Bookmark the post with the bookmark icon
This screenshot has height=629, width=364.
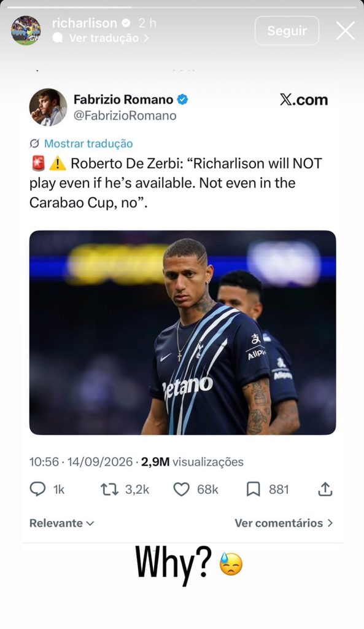pyautogui.click(x=253, y=490)
